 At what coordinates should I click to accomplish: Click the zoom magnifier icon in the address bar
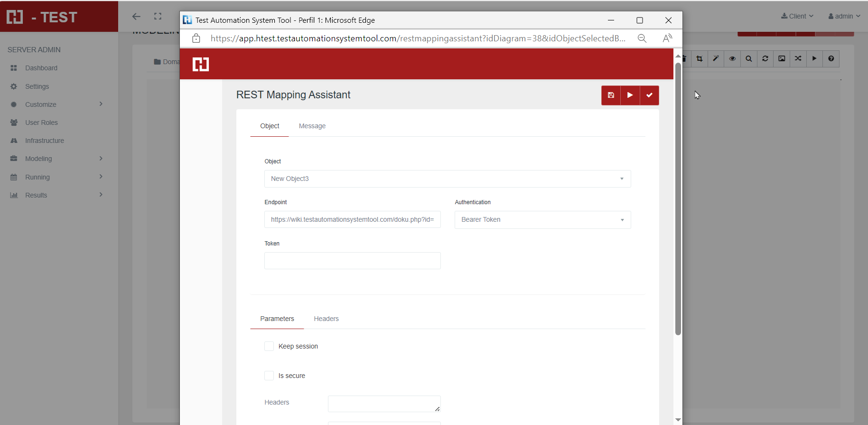click(642, 38)
